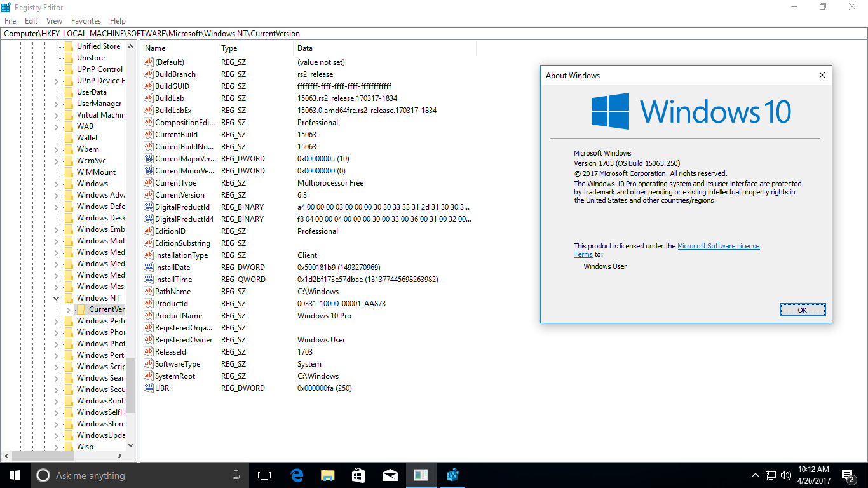The height and width of the screenshot is (488, 868).
Task: Click the CurrentMajorVersionNumber DWORD icon
Action: coord(149,159)
